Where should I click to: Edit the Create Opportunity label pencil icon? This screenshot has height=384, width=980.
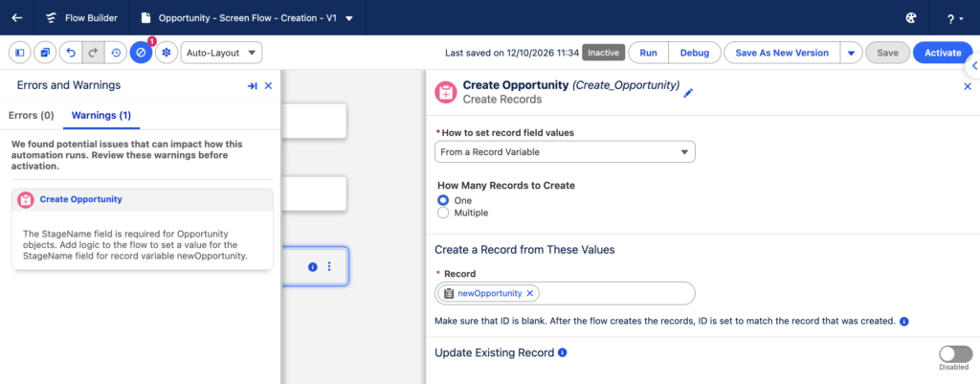click(688, 93)
